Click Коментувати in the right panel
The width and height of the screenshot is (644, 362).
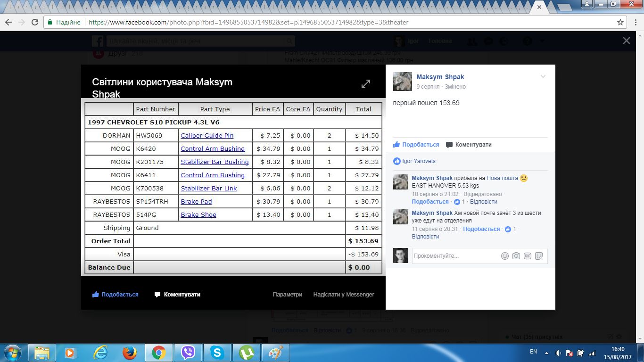[x=469, y=145]
